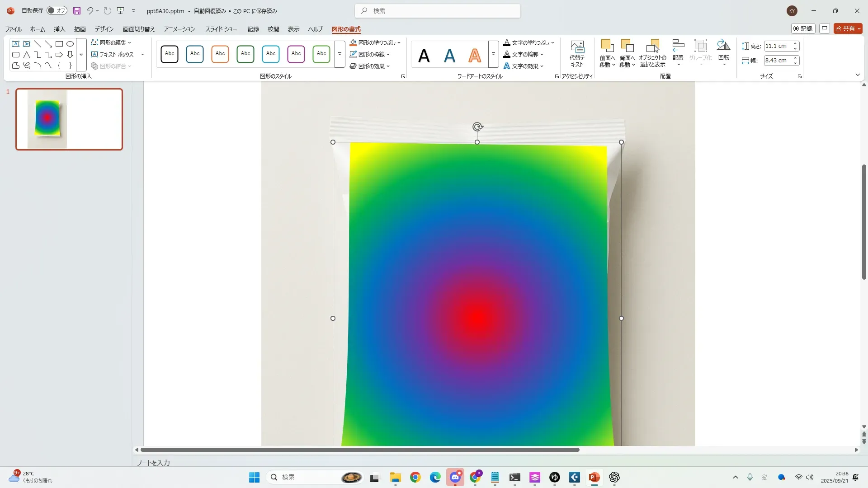868x488 pixels.
Task: Click the Rotate (回転) icon
Action: pos(723,46)
